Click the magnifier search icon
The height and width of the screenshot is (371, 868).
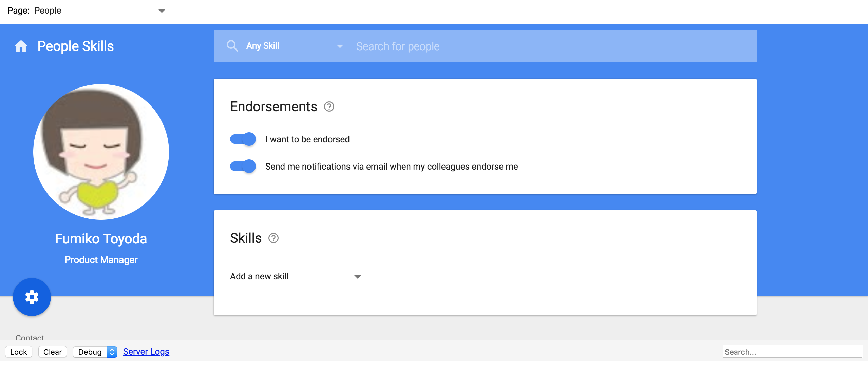coord(232,46)
